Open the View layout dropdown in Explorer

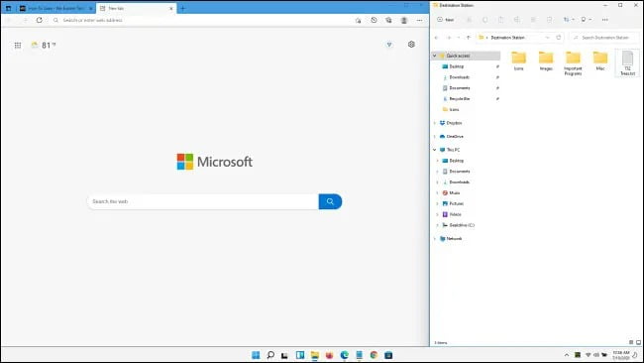pos(587,20)
